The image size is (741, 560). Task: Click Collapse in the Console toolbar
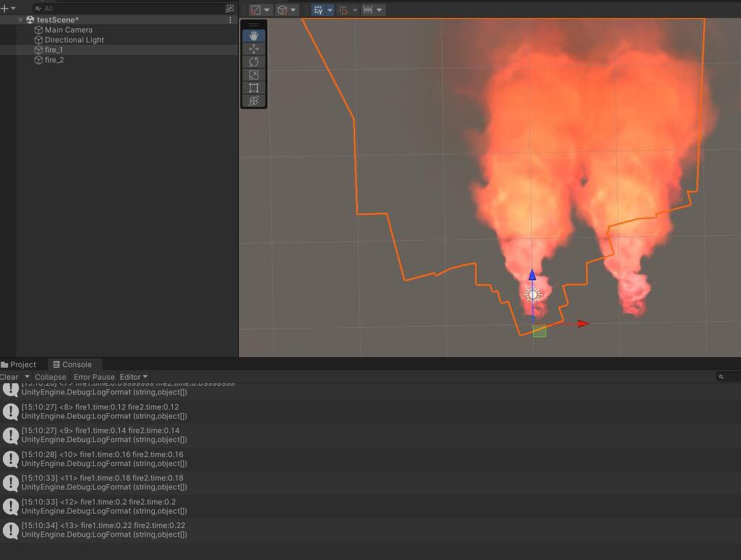50,376
